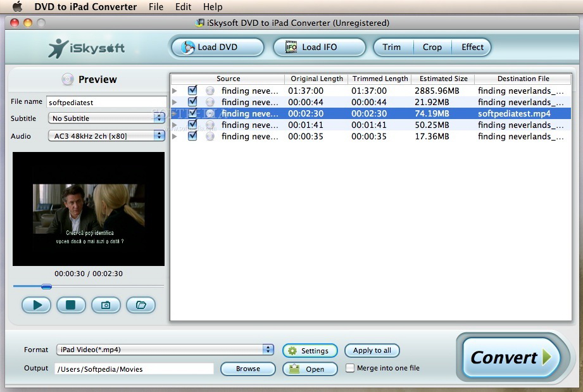
Task: Click the Load IFO button
Action: (x=320, y=47)
